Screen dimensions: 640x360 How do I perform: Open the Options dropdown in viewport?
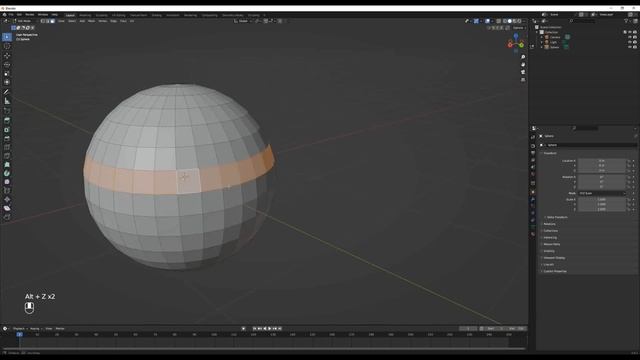(519, 28)
